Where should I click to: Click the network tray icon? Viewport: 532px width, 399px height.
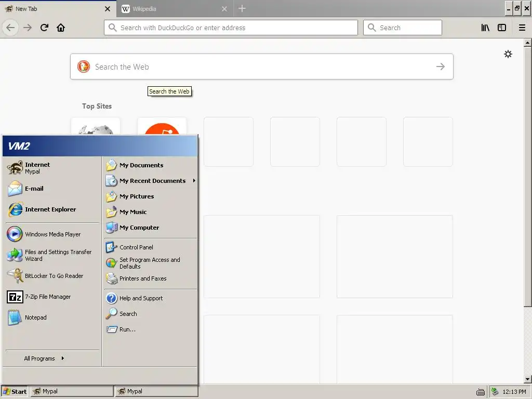point(495,392)
